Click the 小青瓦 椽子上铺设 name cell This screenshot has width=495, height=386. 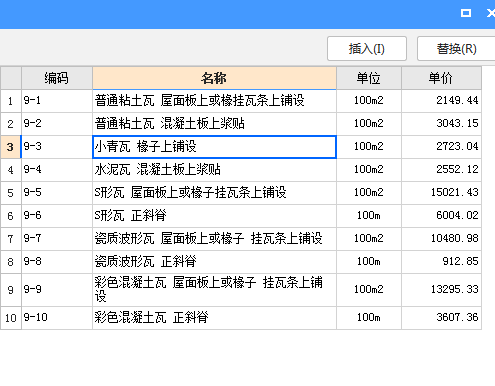[214, 147]
